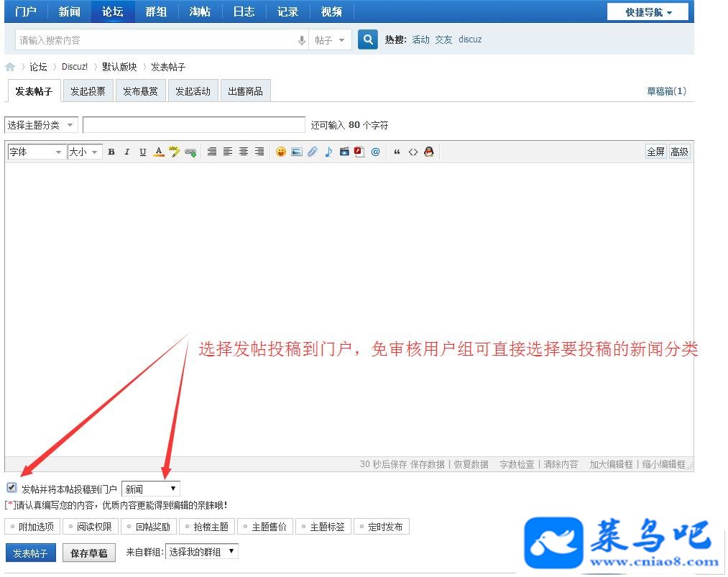Switch to the 发起投票 tab
The width and height of the screenshot is (728, 577).
[88, 91]
